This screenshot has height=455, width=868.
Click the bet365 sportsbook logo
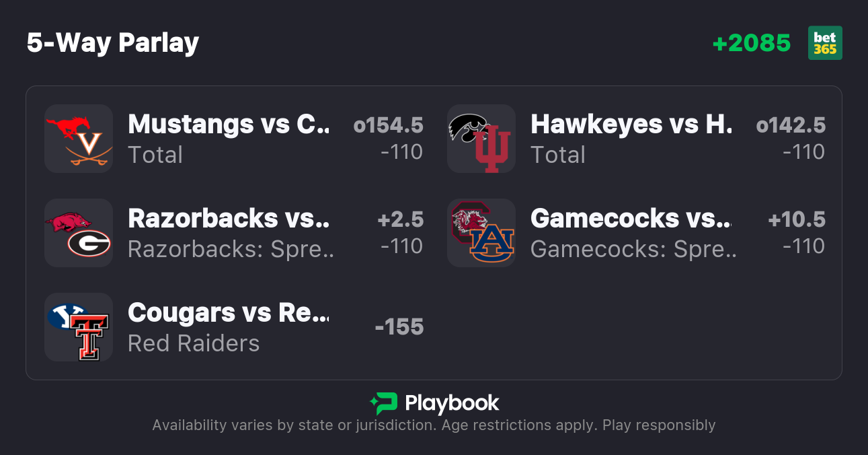825,43
